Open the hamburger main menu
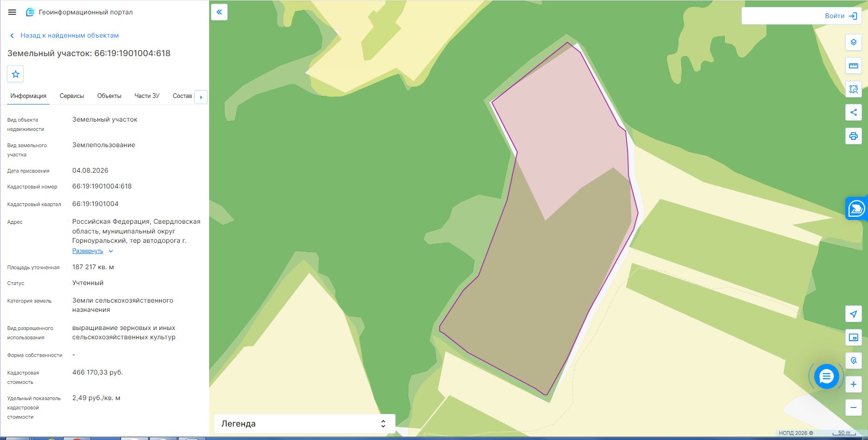Viewport: 868px width, 440px height. pos(12,12)
